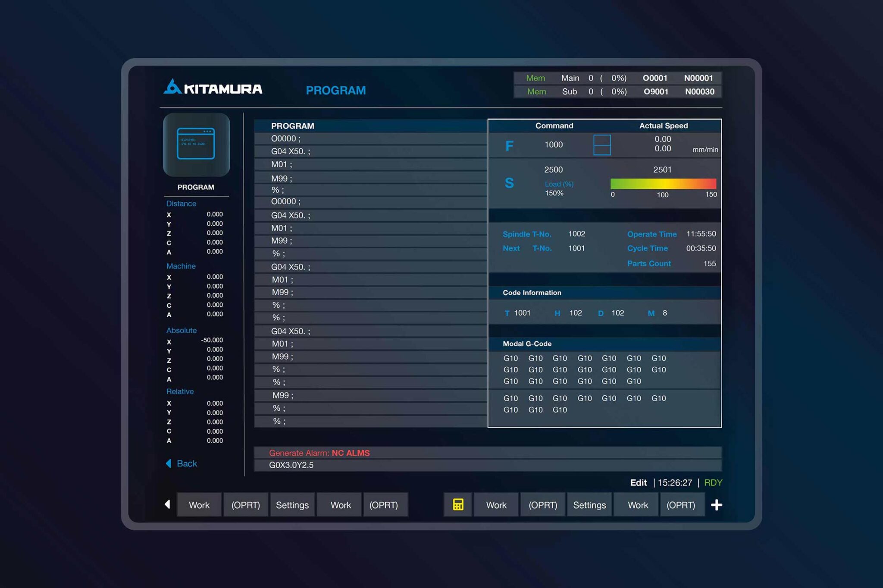Expand the Absolute coordinates section

182,330
